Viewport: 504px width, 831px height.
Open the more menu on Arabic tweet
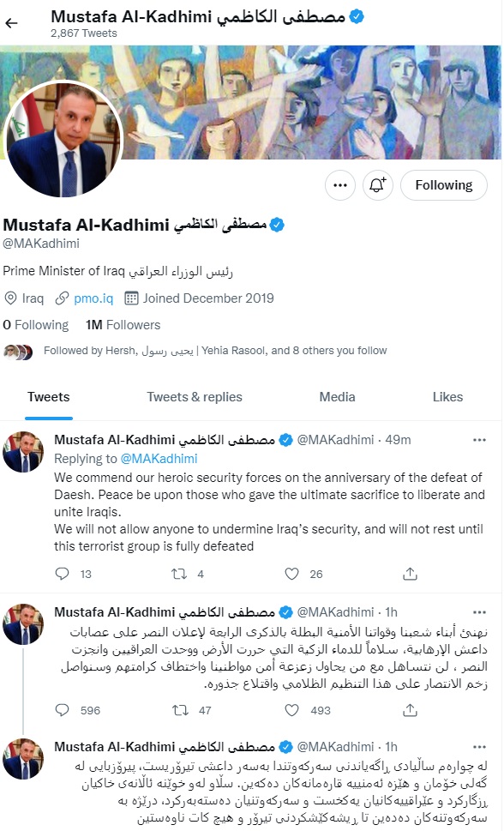pyautogui.click(x=479, y=612)
